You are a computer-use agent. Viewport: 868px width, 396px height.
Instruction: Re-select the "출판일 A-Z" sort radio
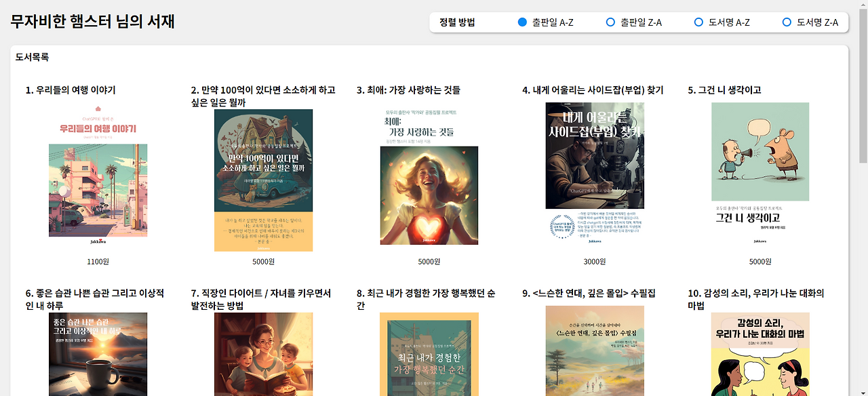coord(522,22)
